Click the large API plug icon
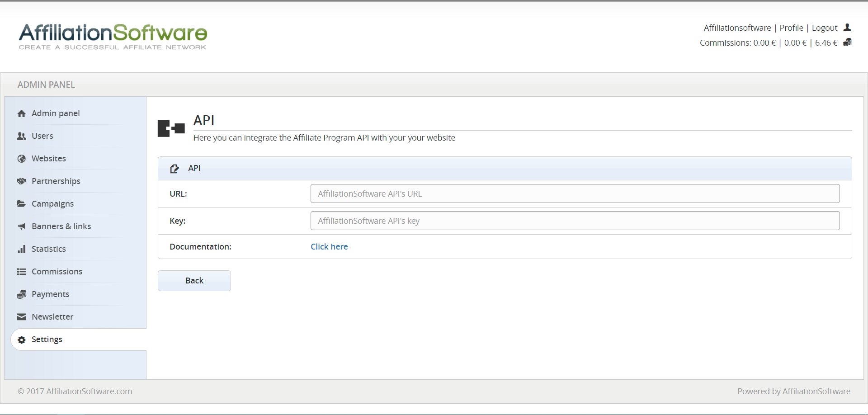The height and width of the screenshot is (415, 868). click(x=171, y=128)
